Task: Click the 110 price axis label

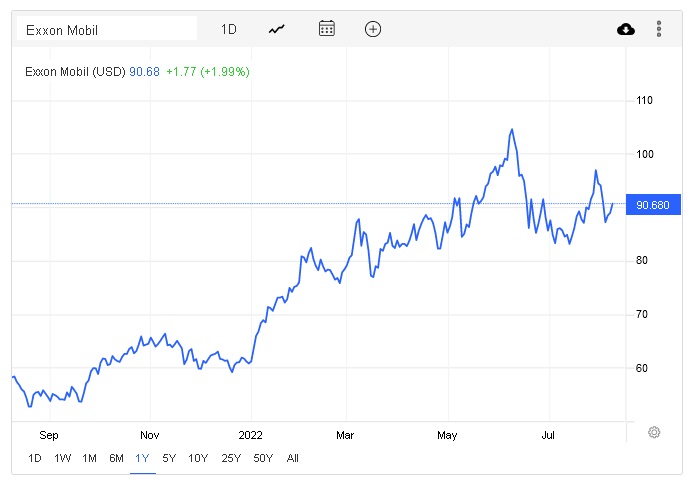Action: 645,100
